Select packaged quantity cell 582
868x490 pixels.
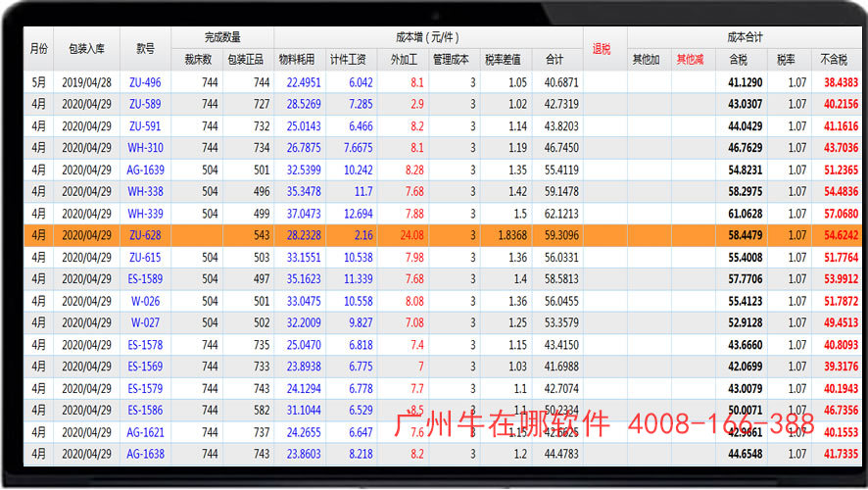(x=262, y=411)
